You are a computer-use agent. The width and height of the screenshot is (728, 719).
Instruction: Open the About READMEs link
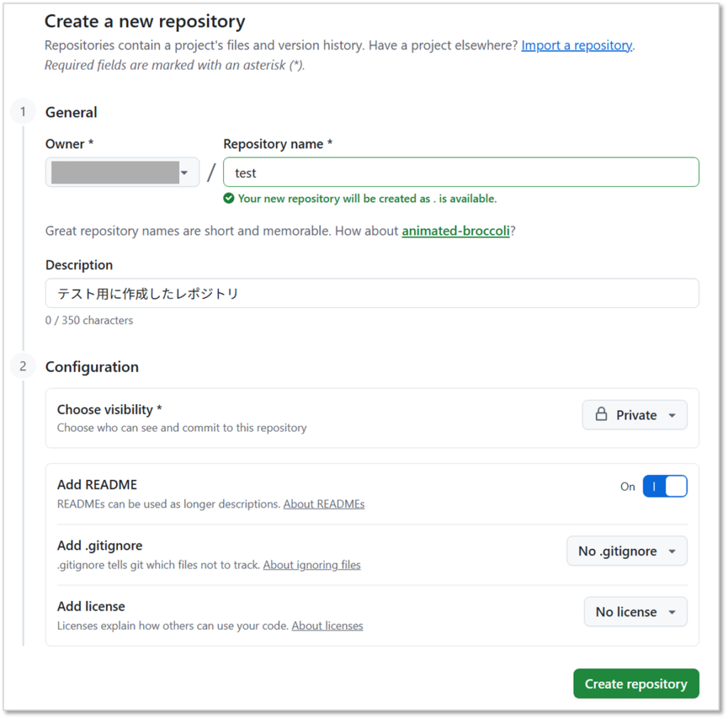pos(324,504)
